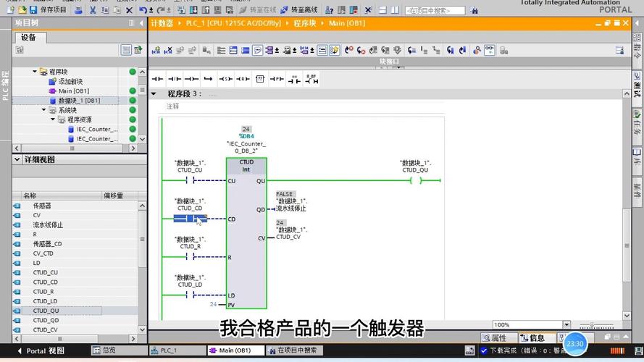Screen dimensions: 644x362
Task: Insert a normally open contact
Action: point(157,79)
